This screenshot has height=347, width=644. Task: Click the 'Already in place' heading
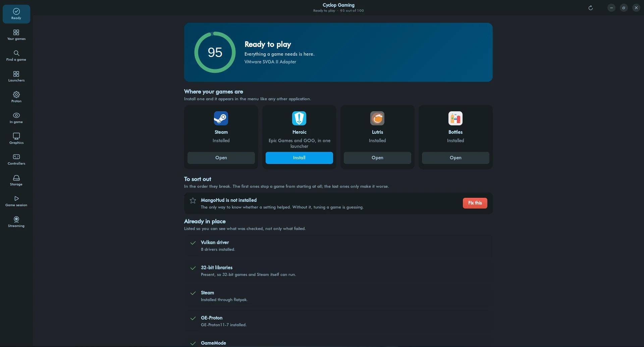click(205, 221)
